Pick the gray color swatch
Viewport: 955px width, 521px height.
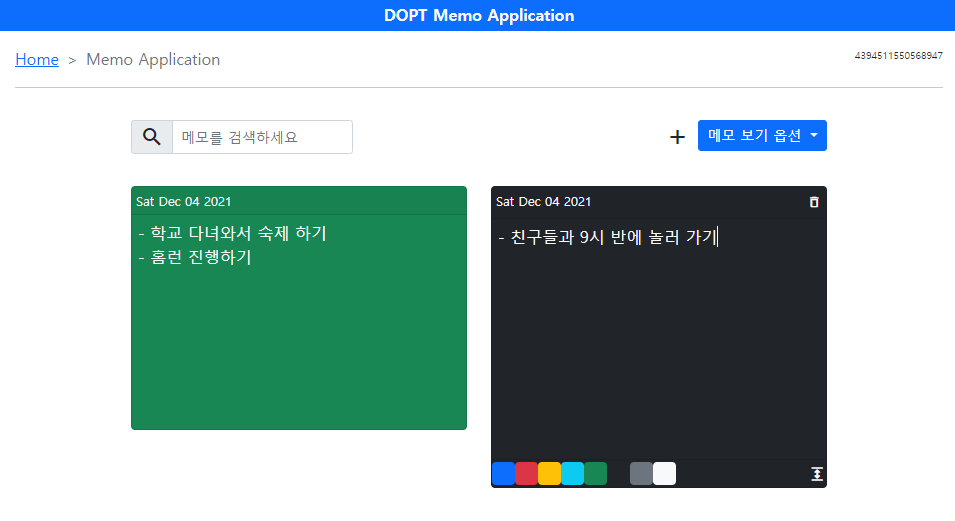coord(641,473)
